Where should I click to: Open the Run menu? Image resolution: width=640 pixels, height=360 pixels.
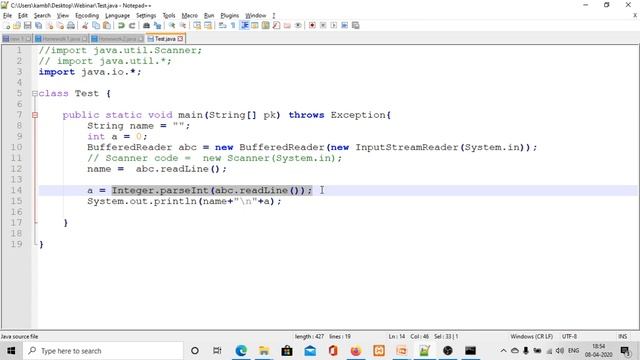pos(209,16)
